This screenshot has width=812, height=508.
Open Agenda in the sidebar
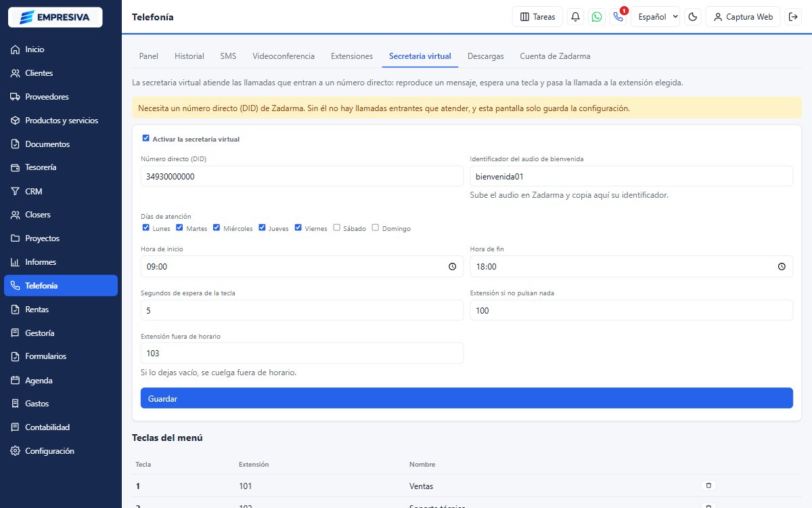tap(61, 380)
